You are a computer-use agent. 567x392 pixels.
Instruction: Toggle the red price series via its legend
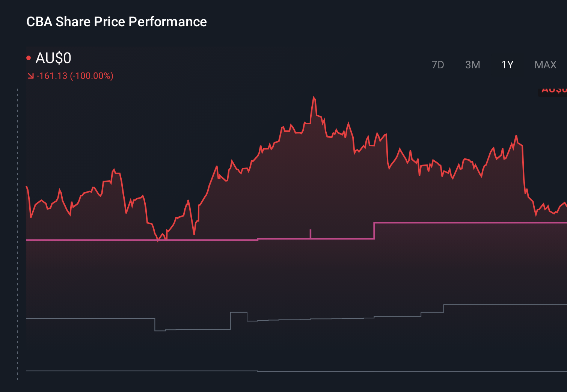tap(29, 57)
